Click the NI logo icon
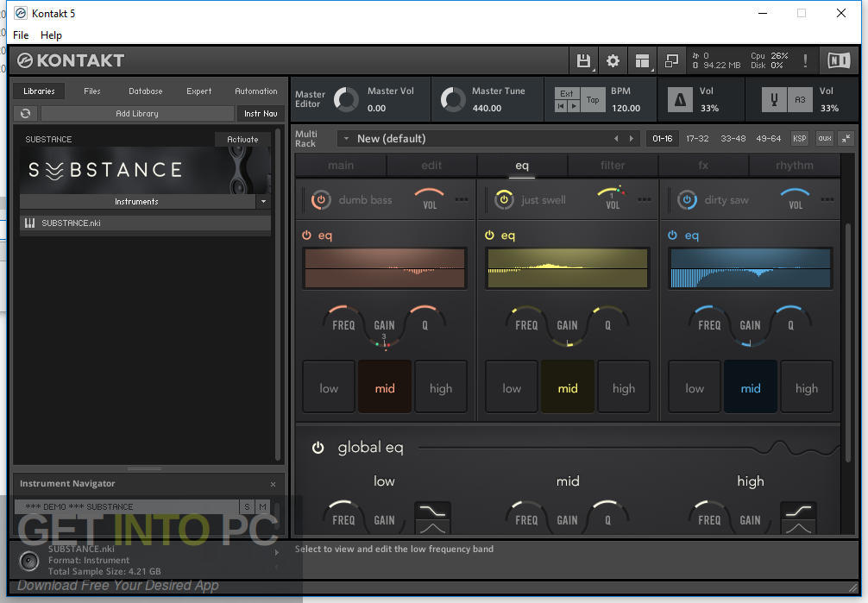Image resolution: width=868 pixels, height=603 pixels. [839, 60]
